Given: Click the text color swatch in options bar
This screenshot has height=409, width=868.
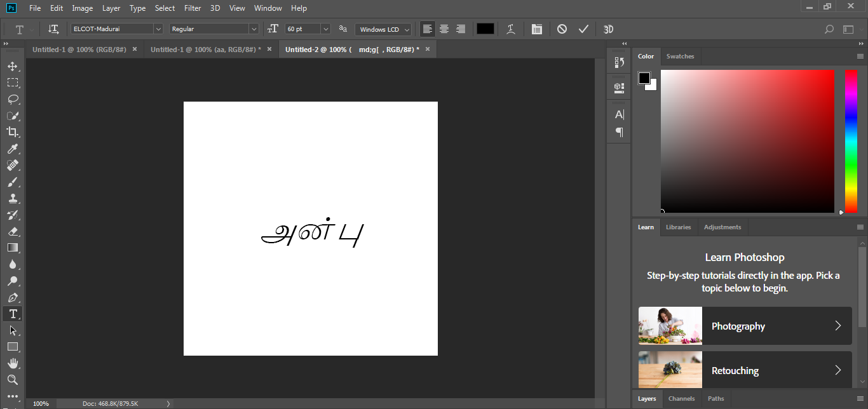Looking at the screenshot, I should tap(485, 29).
